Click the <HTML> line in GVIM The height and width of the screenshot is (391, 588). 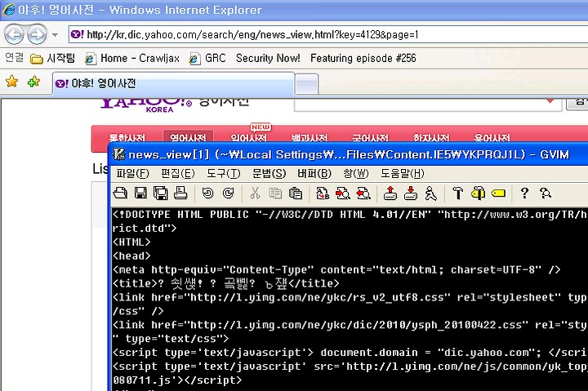[131, 242]
